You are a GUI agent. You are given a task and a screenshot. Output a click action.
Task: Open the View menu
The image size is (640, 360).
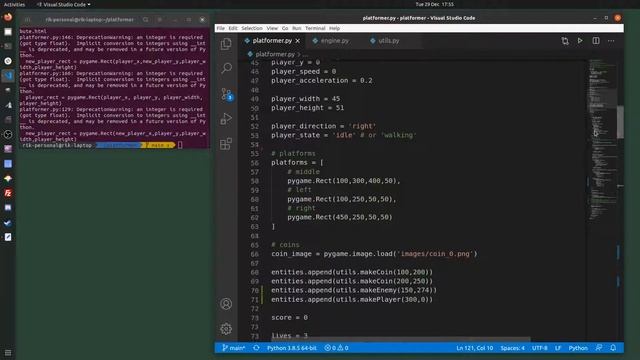(x=272, y=28)
